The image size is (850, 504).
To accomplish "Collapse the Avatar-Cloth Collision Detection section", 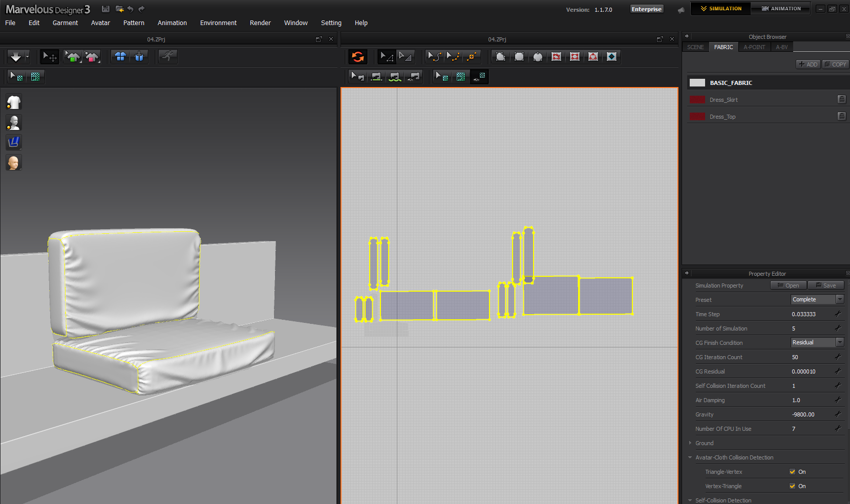I will coord(690,457).
